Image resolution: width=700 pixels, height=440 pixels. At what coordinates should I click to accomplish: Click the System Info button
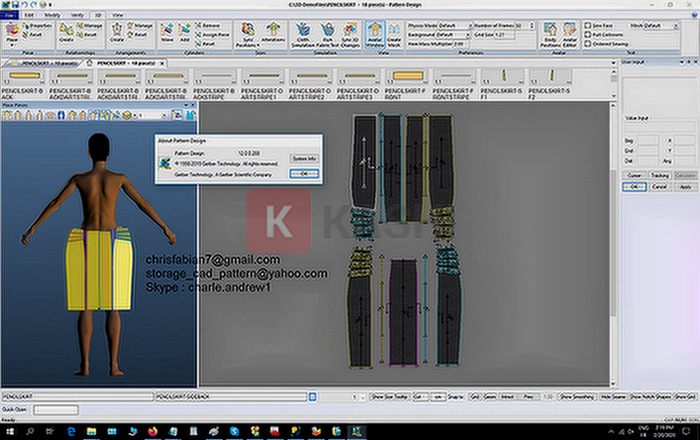coord(302,158)
